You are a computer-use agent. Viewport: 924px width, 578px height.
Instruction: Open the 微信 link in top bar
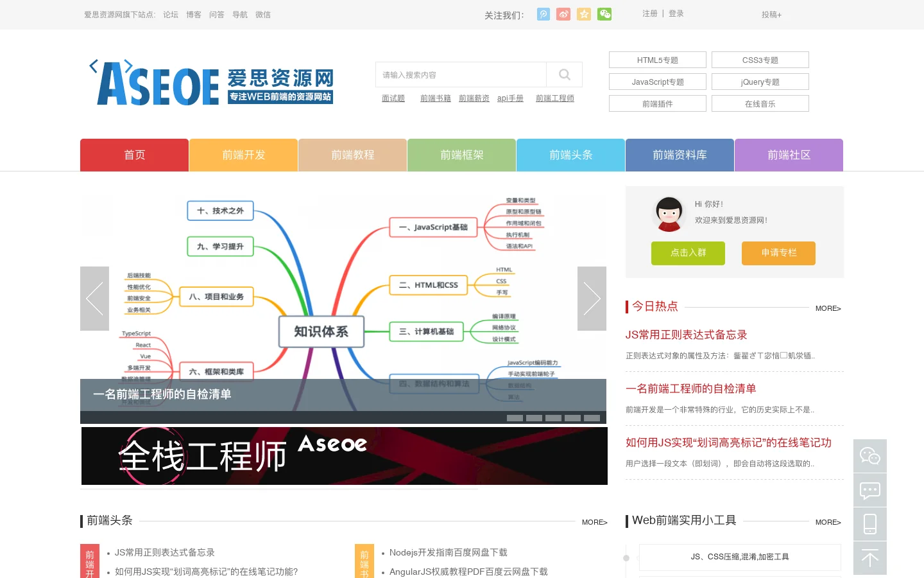coord(263,14)
